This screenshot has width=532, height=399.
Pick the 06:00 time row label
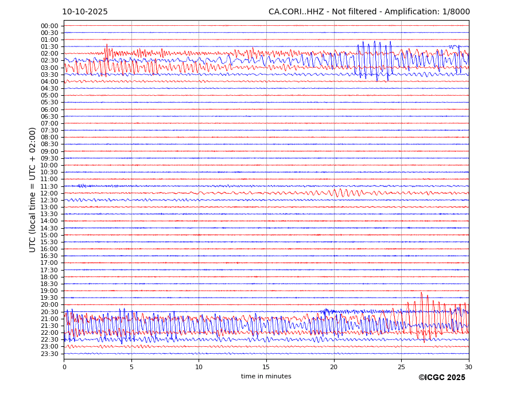[x=49, y=109]
